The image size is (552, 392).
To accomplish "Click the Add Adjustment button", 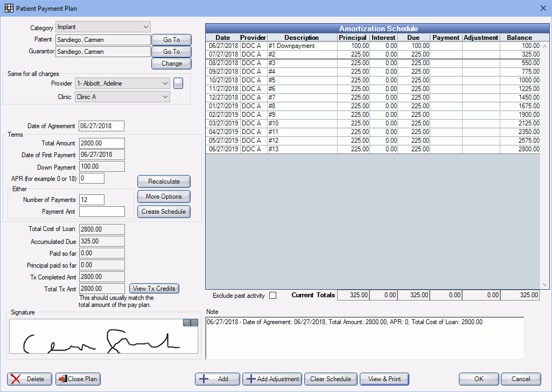I will (272, 379).
